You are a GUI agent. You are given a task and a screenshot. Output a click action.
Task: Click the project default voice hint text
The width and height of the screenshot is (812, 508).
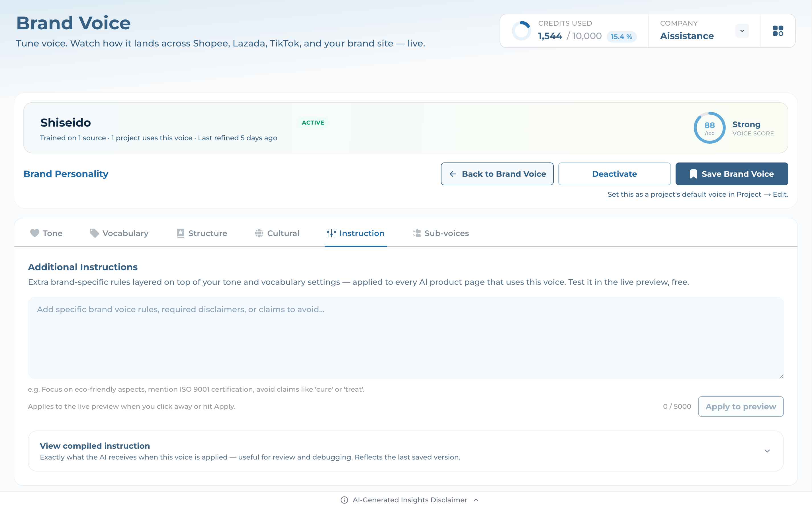(x=698, y=194)
